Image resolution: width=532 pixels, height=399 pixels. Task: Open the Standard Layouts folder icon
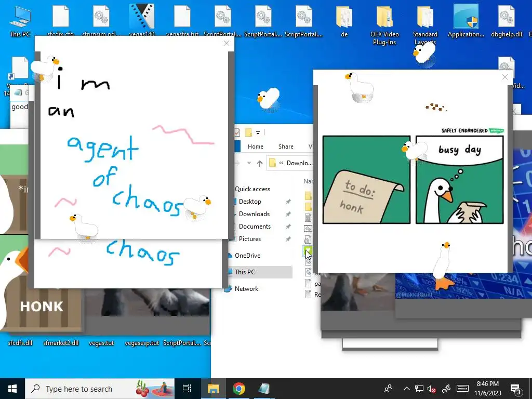click(425, 24)
